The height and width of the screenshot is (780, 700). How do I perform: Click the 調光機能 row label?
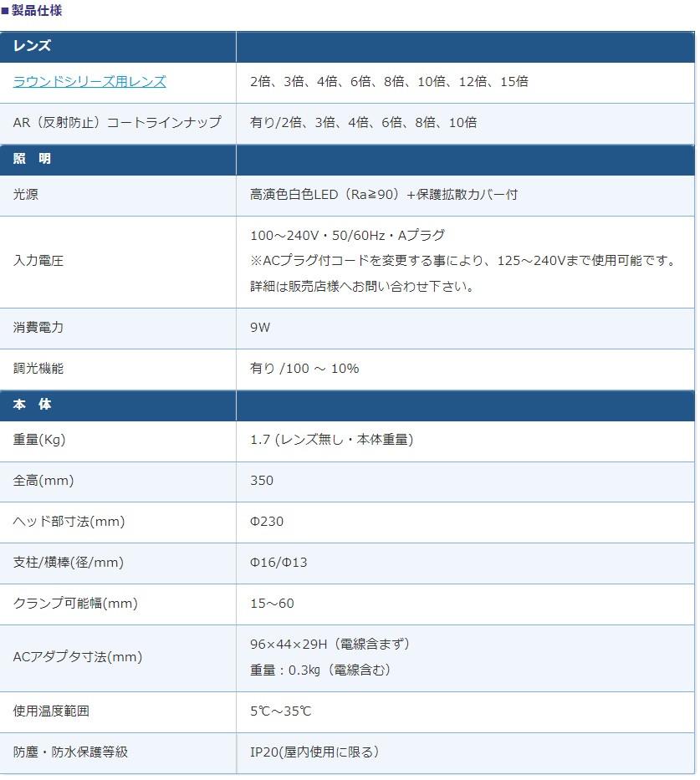(38, 369)
